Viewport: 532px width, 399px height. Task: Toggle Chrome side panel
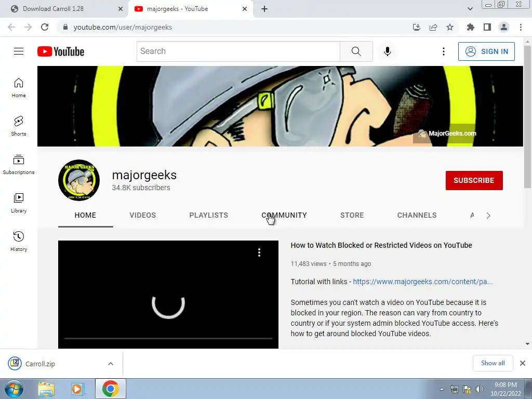[x=487, y=27]
